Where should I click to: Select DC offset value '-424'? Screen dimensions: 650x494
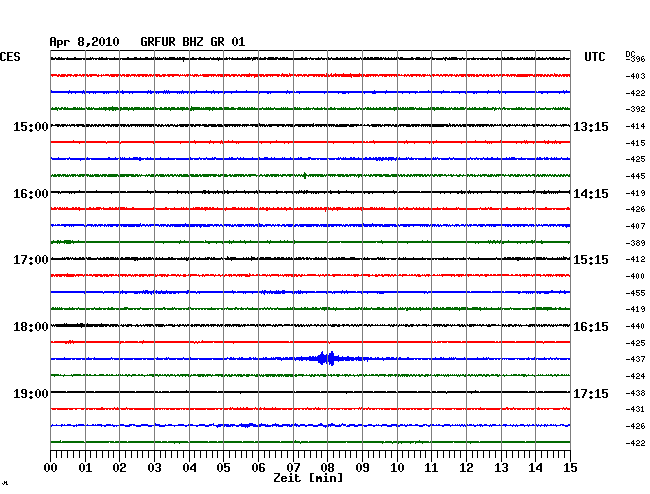point(635,376)
